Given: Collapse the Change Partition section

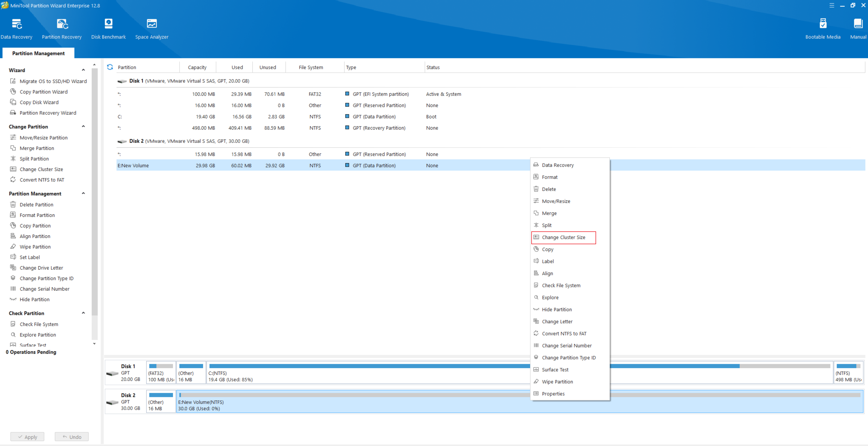Looking at the screenshot, I should (x=83, y=127).
